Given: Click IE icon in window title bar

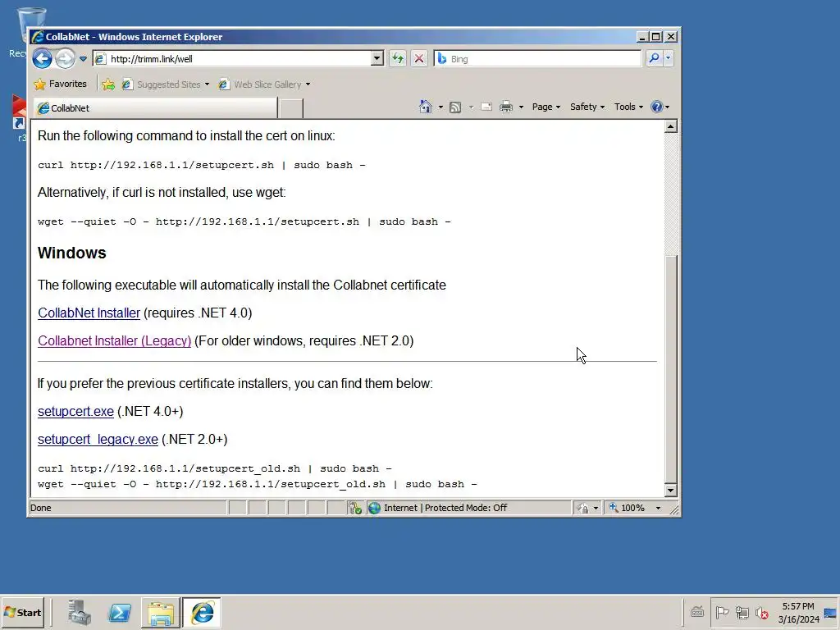Looking at the screenshot, I should [38, 36].
